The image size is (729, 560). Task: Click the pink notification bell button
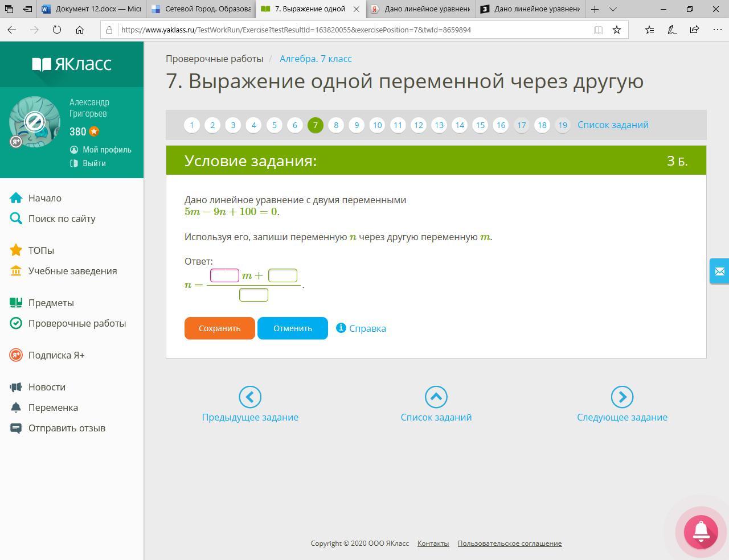701,532
